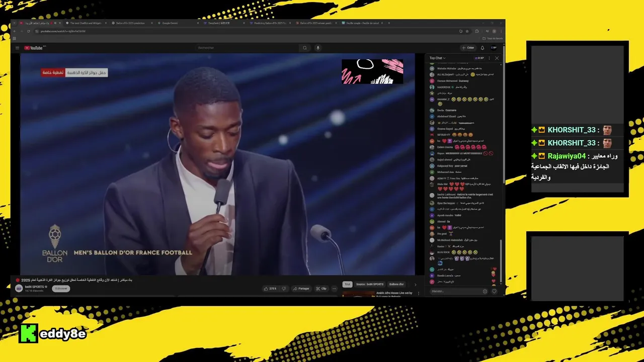Click the Rajawiya04 overlay chat message
This screenshot has width=644, height=362.
[x=575, y=166]
